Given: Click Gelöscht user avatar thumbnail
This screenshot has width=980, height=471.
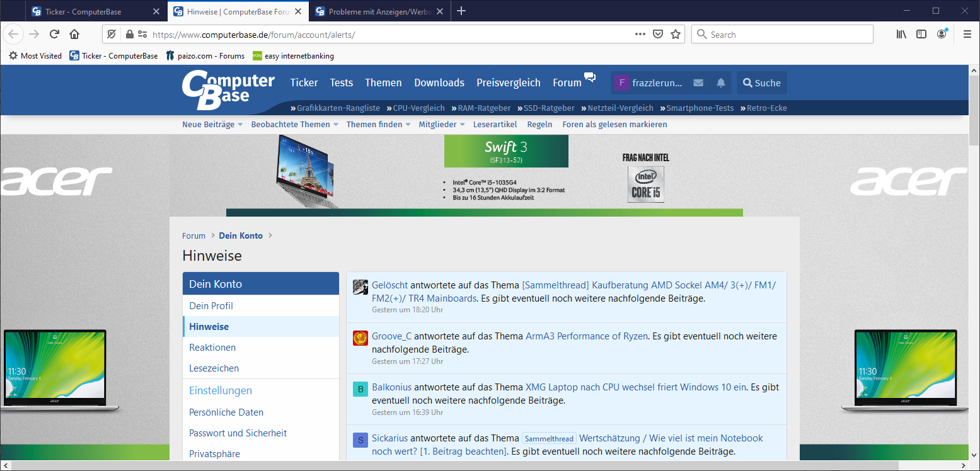Looking at the screenshot, I should [360, 287].
